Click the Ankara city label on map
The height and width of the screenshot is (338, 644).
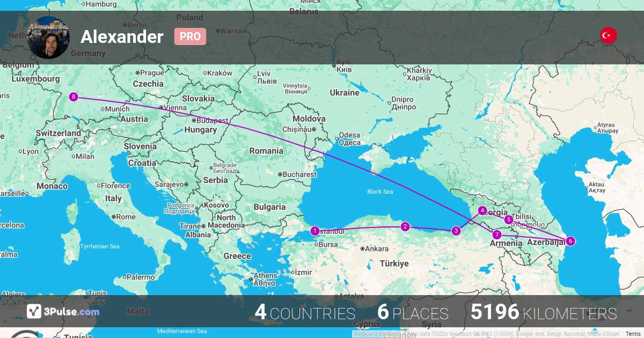(376, 249)
